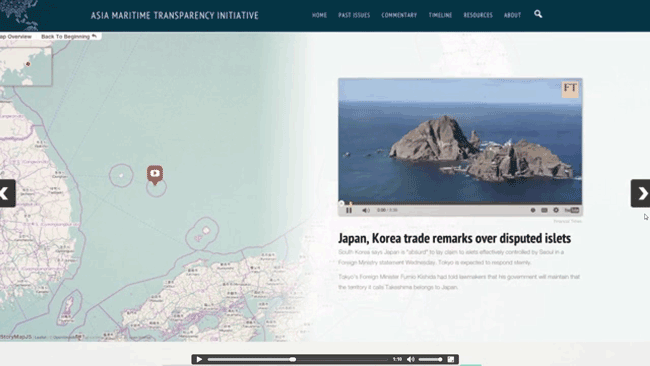Click the mini overview map thumbnail
This screenshot has height=366, width=650.
pos(26,66)
